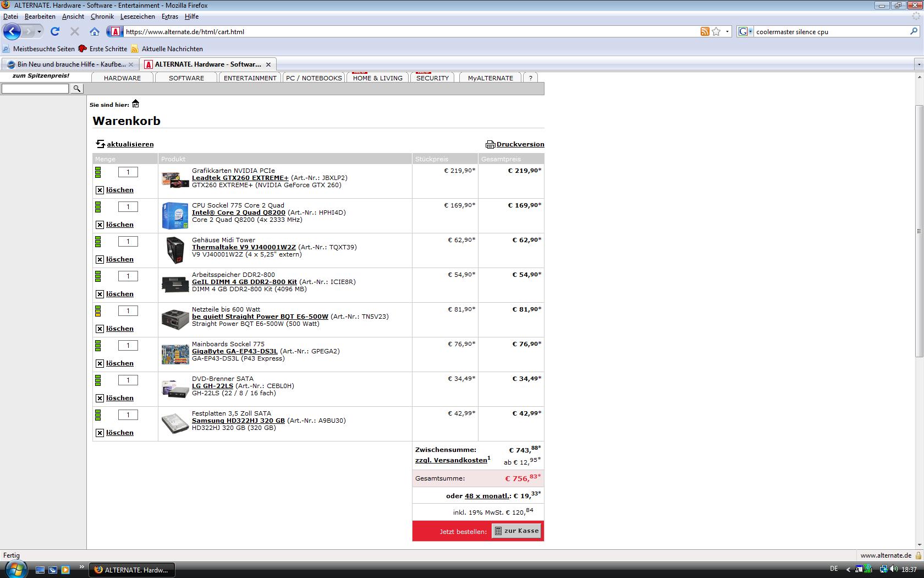924x578 pixels.
Task: Open the search engine selector dropdown
Action: pos(745,31)
